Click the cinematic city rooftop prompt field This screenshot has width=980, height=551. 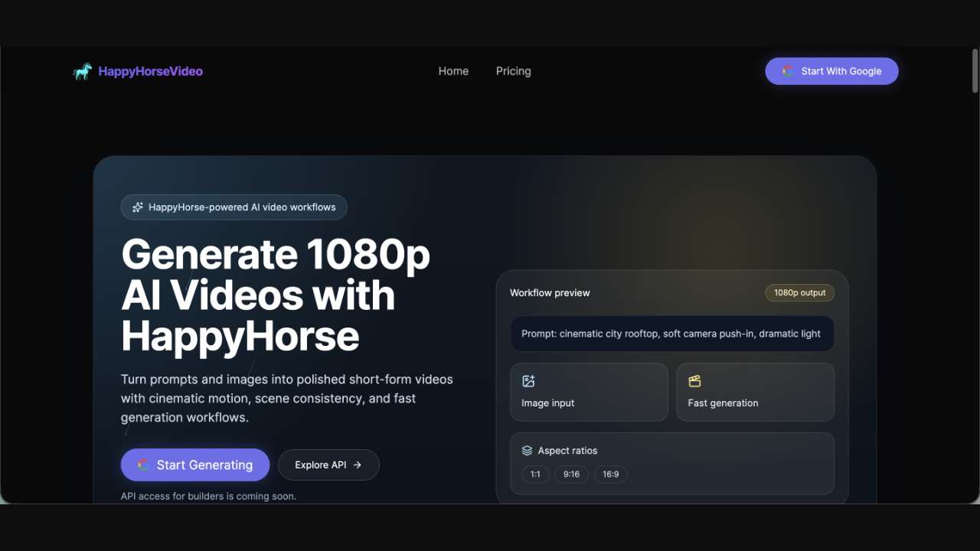tap(672, 334)
